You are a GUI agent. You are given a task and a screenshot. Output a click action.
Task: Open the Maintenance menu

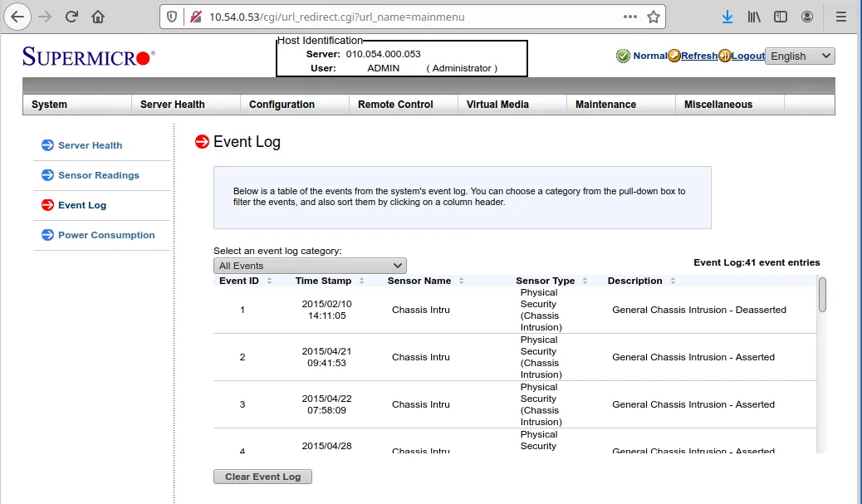(x=605, y=105)
